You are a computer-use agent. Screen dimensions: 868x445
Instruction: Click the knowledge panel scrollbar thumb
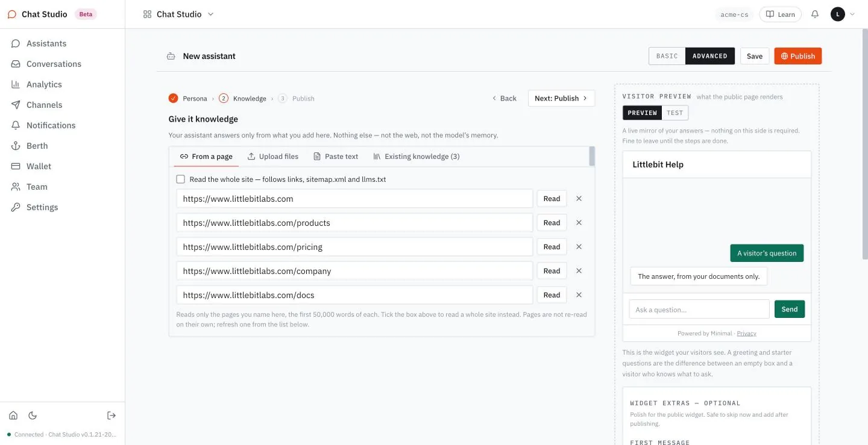coord(592,156)
